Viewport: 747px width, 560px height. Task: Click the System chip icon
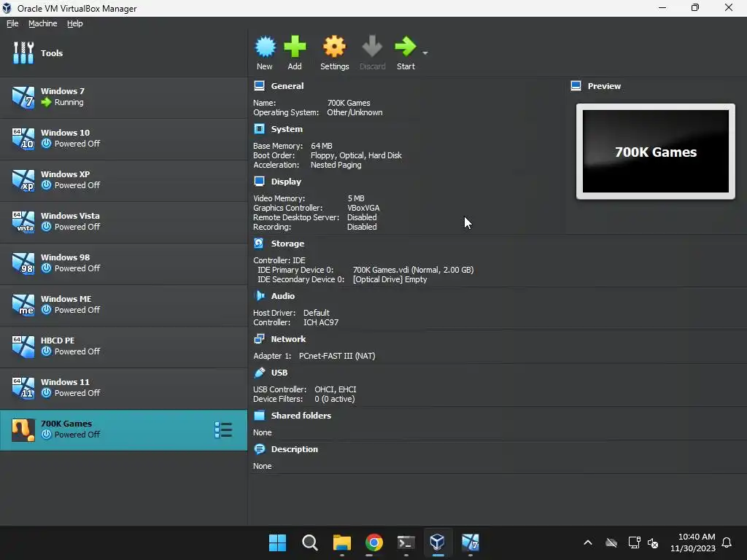[x=259, y=128]
